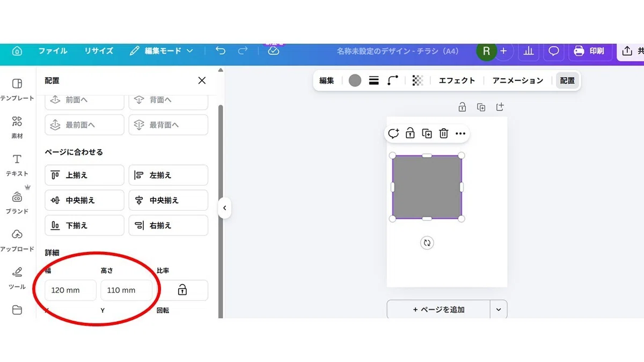Open the transparency checkerboard icon

click(418, 80)
